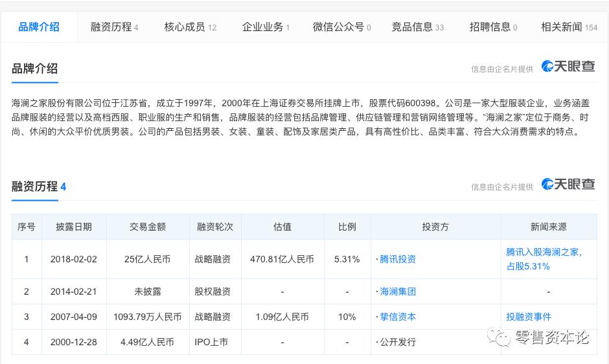The height and width of the screenshot is (364, 609).
Task: Go to the 微信公众号 tab
Action: coord(342,27)
